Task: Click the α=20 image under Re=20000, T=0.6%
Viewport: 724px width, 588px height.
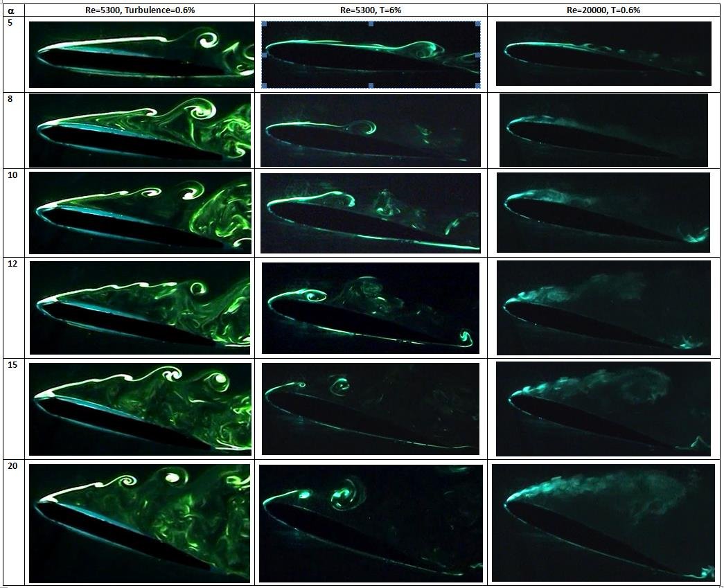Action: tap(603, 523)
